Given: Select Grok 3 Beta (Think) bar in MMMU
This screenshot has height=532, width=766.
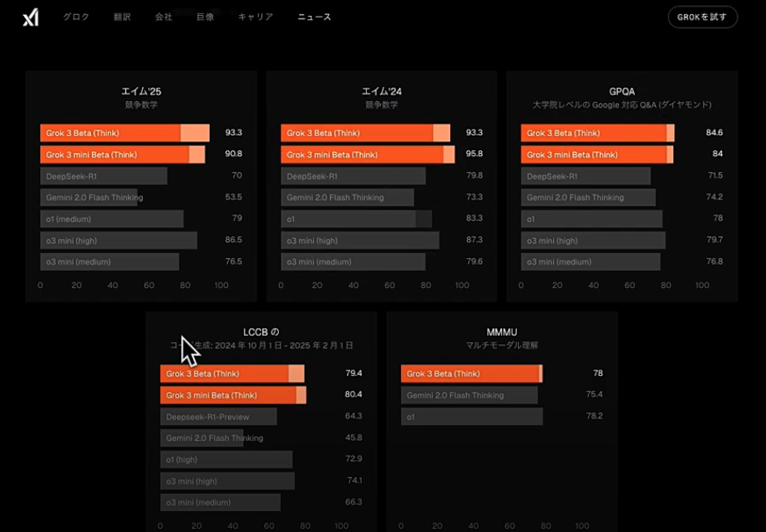Looking at the screenshot, I should tap(471, 373).
